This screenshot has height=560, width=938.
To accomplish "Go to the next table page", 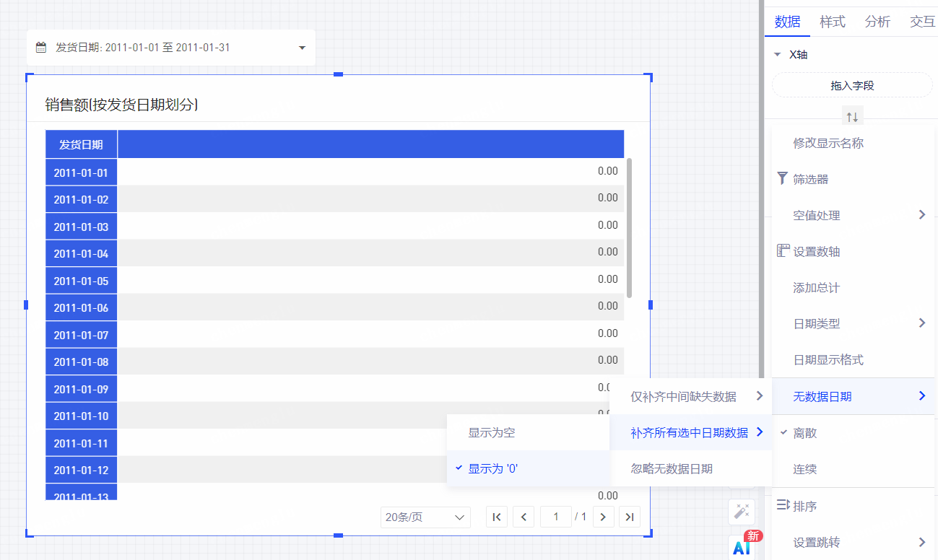I will click(x=603, y=517).
